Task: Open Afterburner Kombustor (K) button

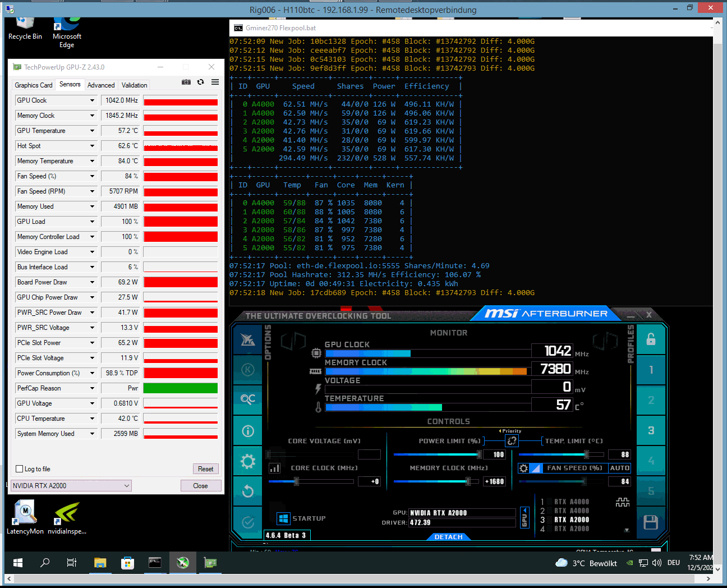Action: pyautogui.click(x=247, y=370)
